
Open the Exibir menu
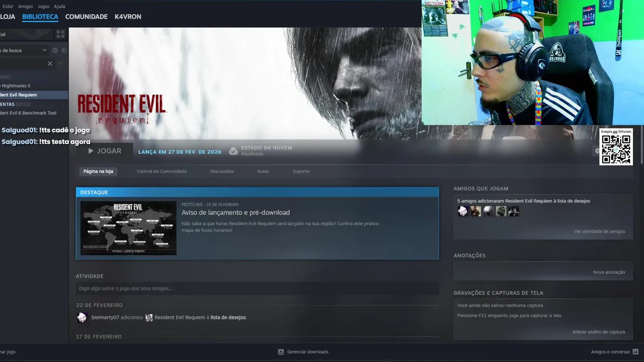tap(8, 7)
